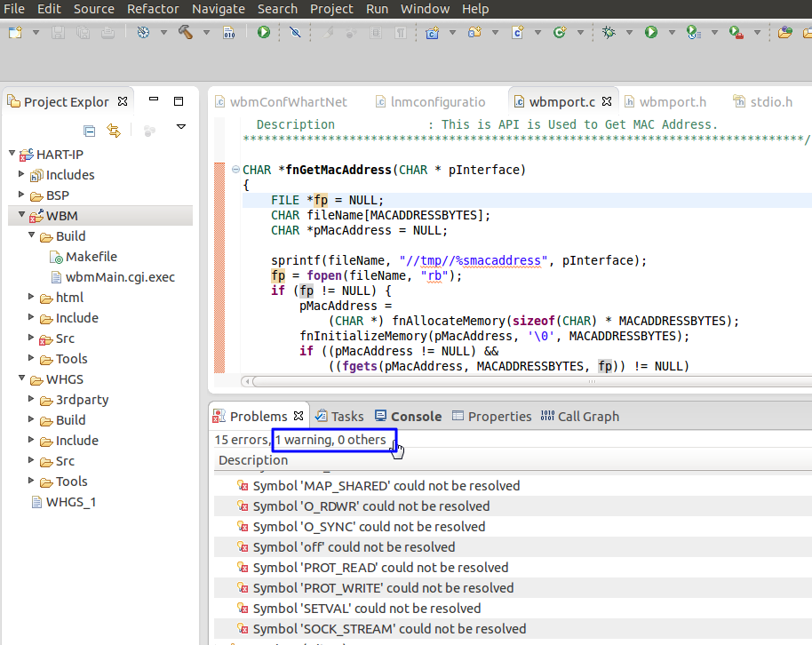812x645 pixels.
Task: Click the binary 010 toolbar icon
Action: [x=228, y=32]
